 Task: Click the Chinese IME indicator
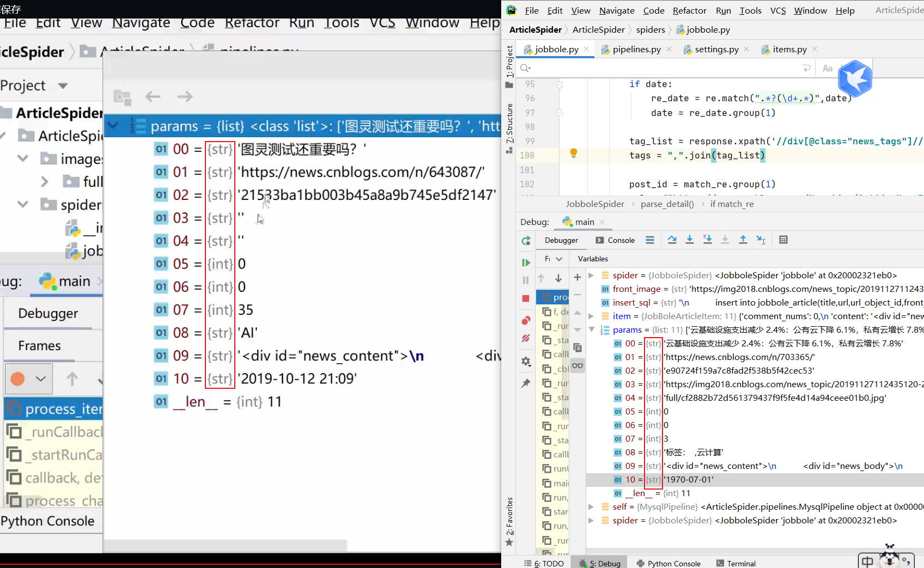pyautogui.click(x=867, y=561)
